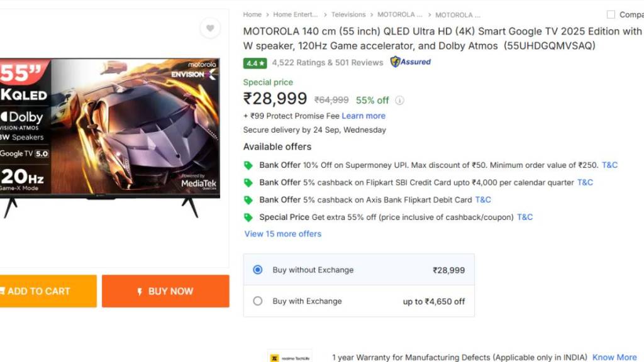644x362 pixels.
Task: Click the price info icon beside 55% off
Action: point(399,101)
